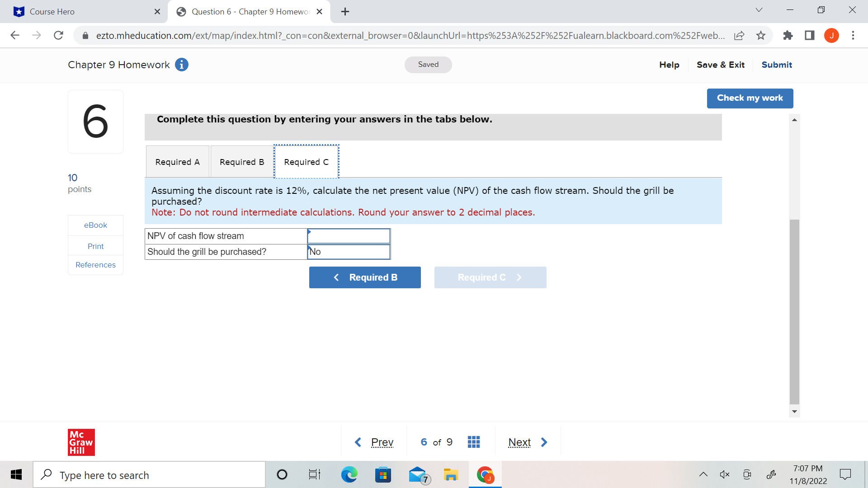Image resolution: width=868 pixels, height=488 pixels.
Task: Click the NPV of cash flow stream field
Action: (349, 236)
